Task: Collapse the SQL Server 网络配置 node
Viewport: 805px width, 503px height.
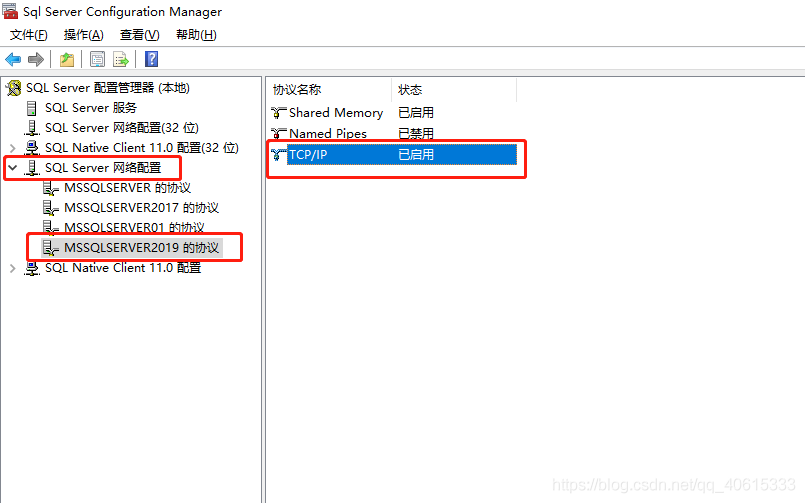Action: pyautogui.click(x=12, y=168)
